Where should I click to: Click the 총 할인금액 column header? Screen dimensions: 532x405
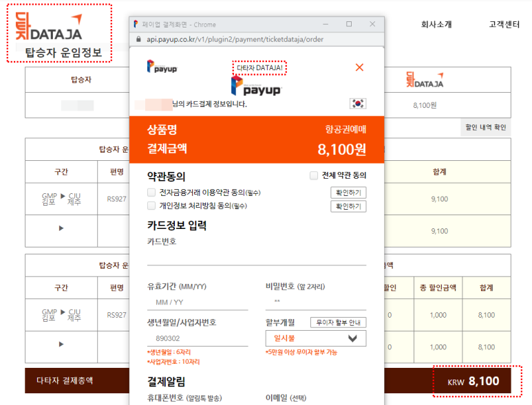click(438, 287)
